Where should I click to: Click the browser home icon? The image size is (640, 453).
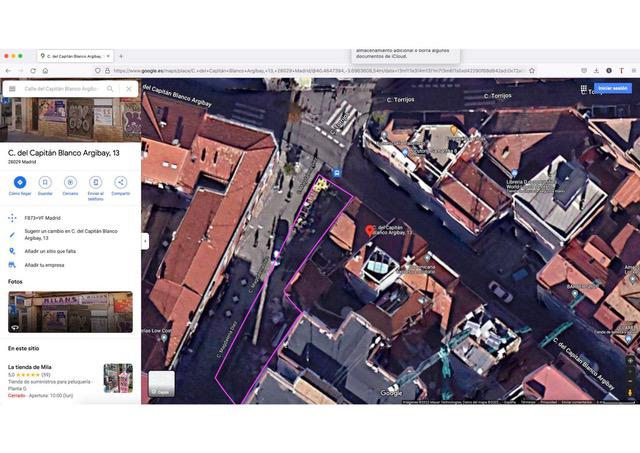tap(45, 71)
